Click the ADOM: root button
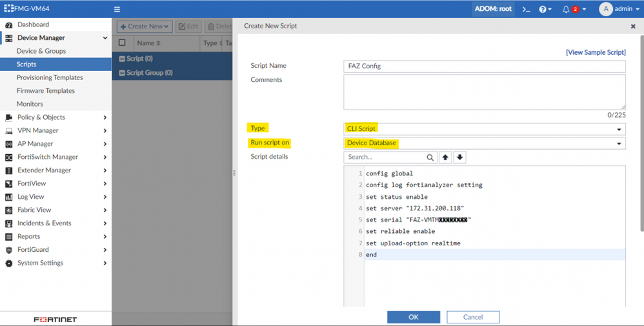The image size is (644, 326). (493, 8)
